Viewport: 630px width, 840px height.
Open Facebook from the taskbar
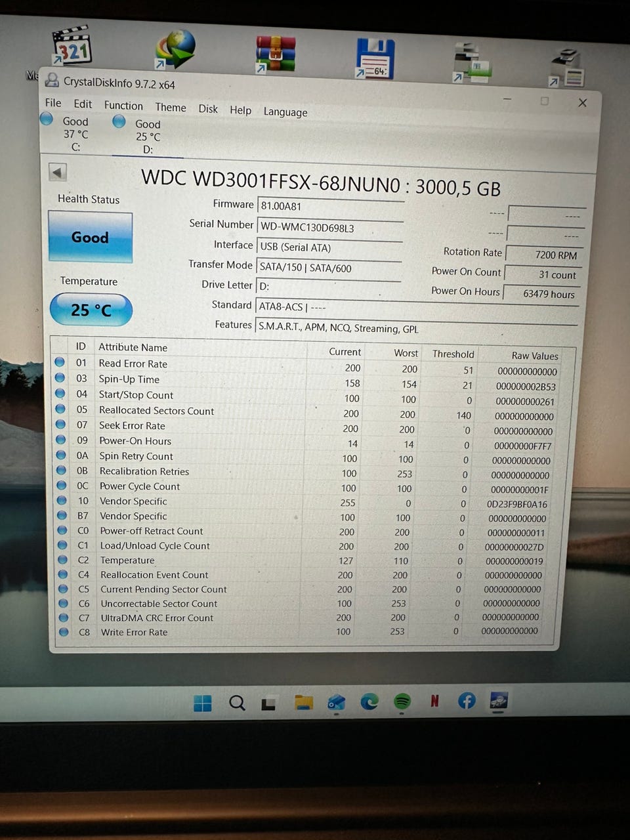coord(467,700)
